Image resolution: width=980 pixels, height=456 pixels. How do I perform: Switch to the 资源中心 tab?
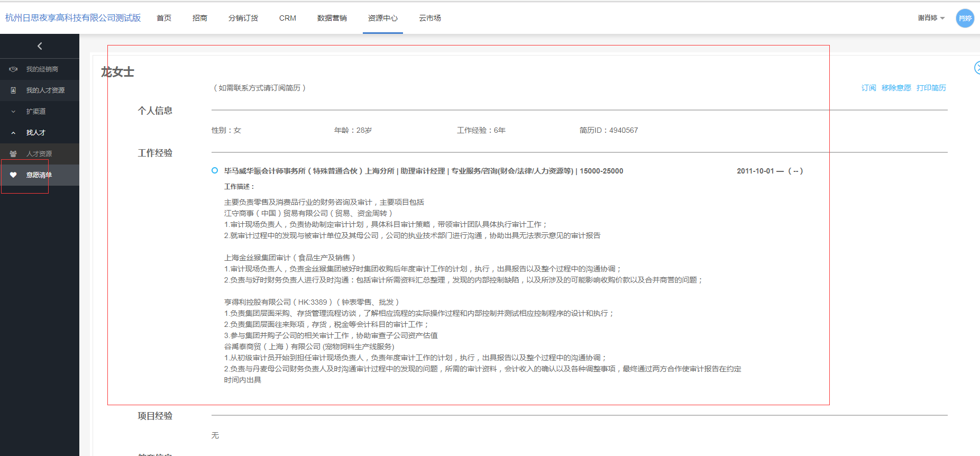(382, 18)
